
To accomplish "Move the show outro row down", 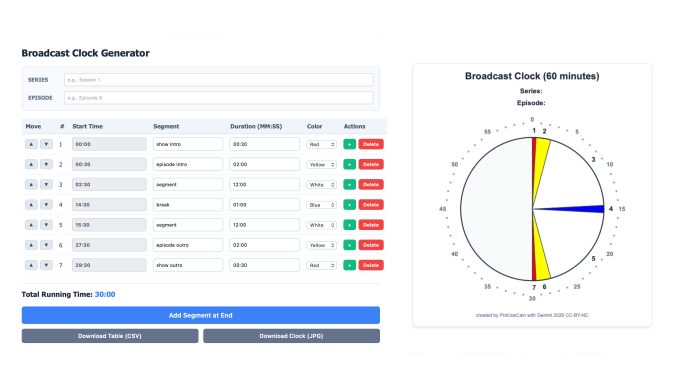I will coord(46,265).
